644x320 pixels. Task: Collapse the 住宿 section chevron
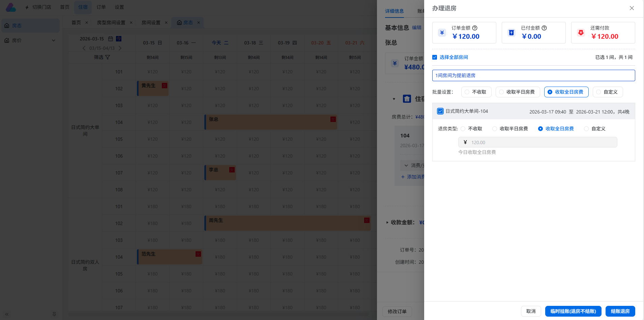pos(394,99)
